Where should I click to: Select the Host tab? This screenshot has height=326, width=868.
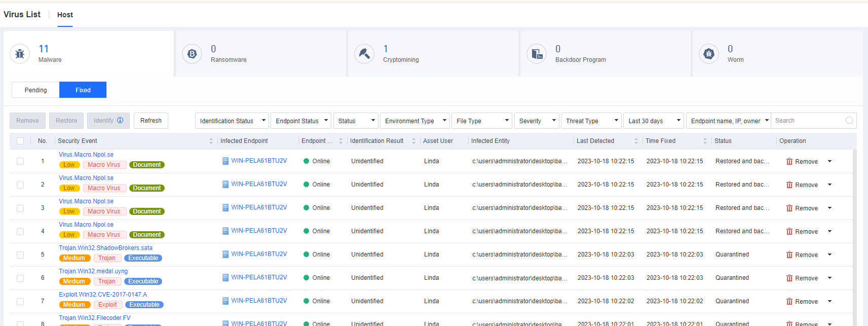[x=65, y=15]
